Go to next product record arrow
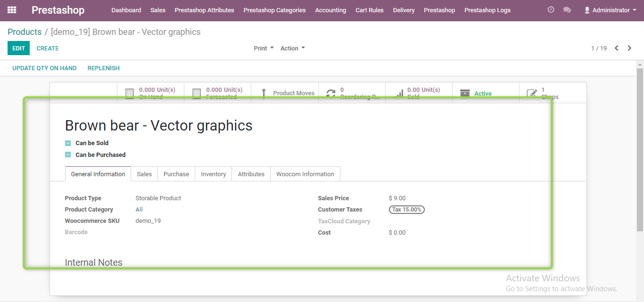Screen dimensions: 644x302 tap(629, 48)
